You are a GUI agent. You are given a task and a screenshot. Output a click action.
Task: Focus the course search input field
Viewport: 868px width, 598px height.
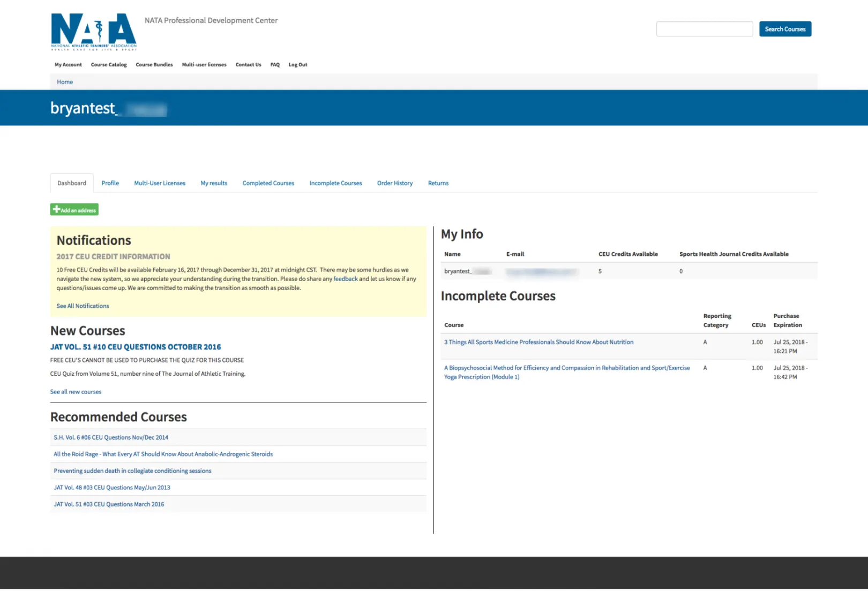pos(704,29)
